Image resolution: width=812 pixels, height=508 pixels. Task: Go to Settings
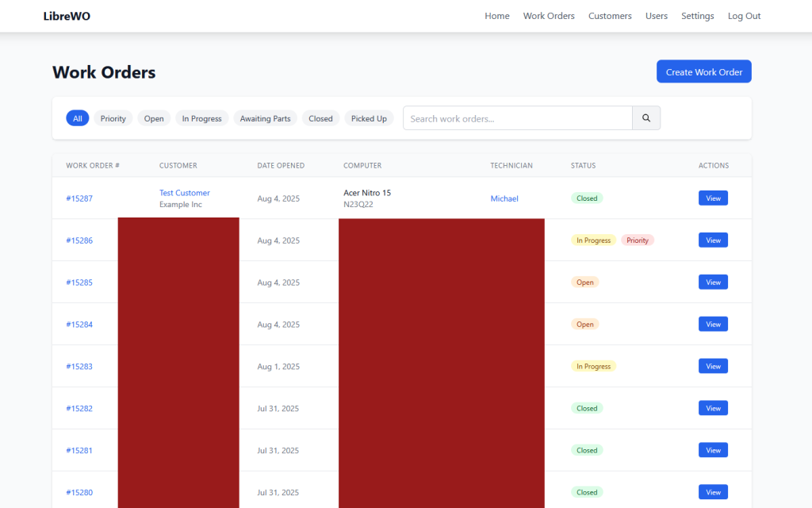tap(698, 15)
